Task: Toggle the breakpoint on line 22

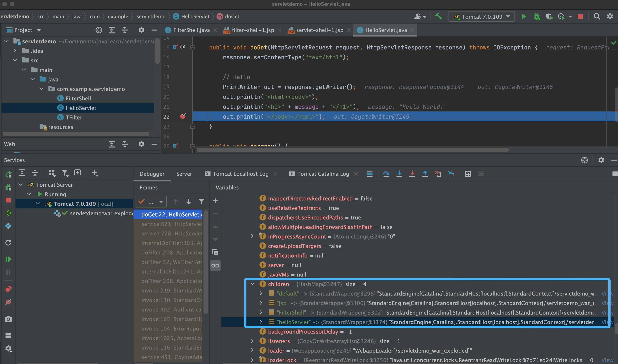Action: [x=183, y=116]
